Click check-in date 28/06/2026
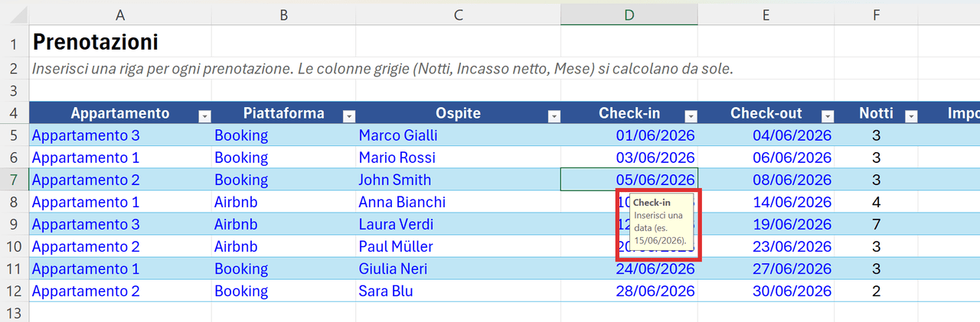The image size is (980, 322). coord(629,291)
